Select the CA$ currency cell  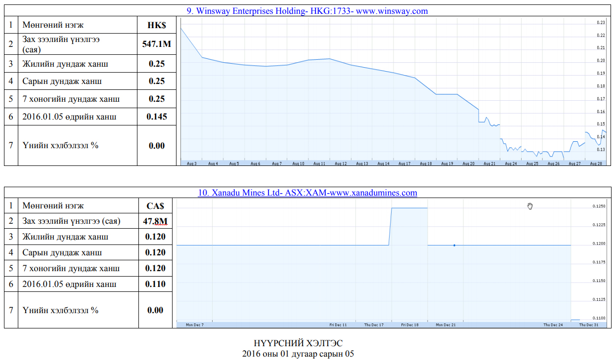(155, 205)
